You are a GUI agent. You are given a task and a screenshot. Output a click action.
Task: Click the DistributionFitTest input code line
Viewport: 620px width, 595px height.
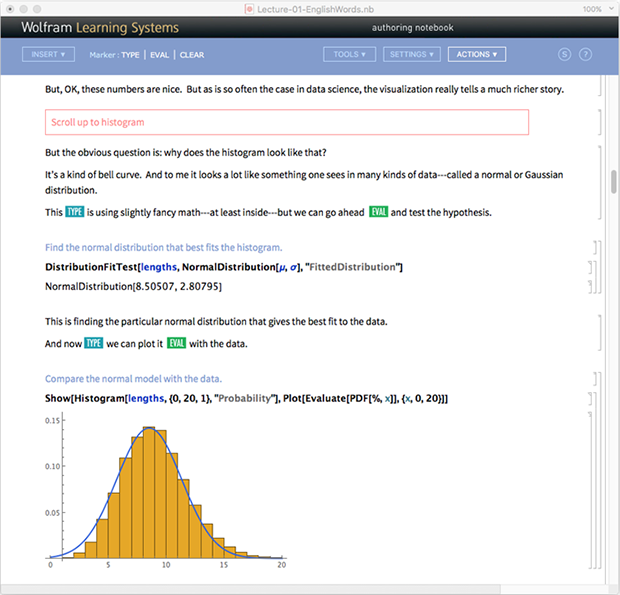pyautogui.click(x=224, y=267)
